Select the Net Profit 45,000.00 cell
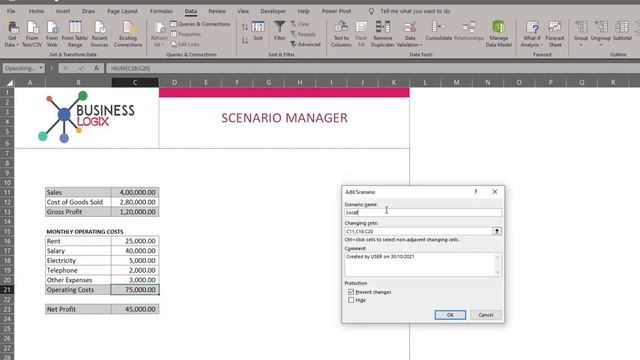This screenshot has height=360, width=640. [135, 309]
